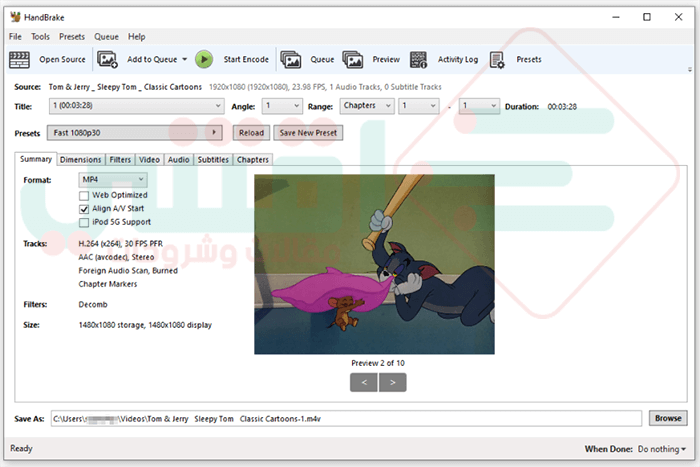This screenshot has width=700, height=467.
Task: Click the HandBrake logo in title bar
Action: (15, 17)
